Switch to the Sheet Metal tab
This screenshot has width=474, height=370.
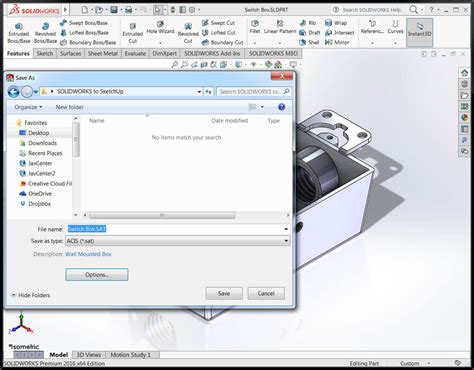pyautogui.click(x=103, y=53)
